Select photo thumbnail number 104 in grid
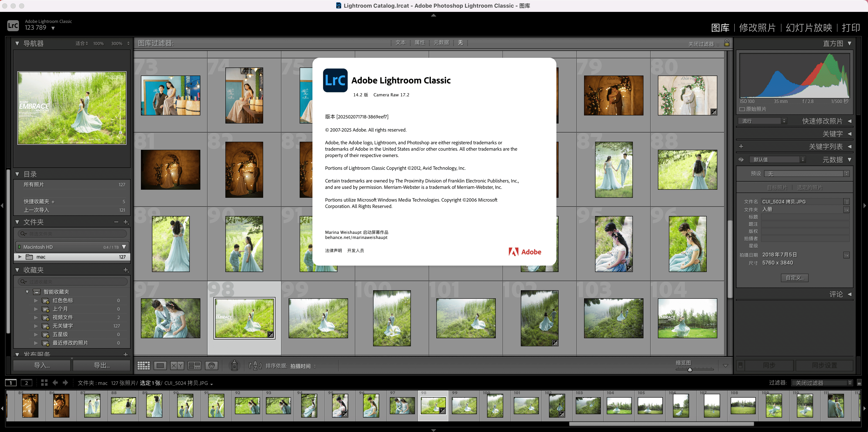The width and height of the screenshot is (868, 432). (687, 318)
